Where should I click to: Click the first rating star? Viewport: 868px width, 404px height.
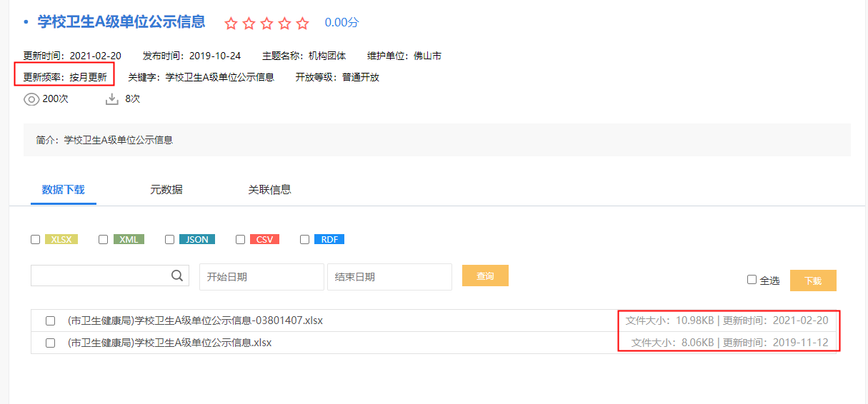pos(231,24)
